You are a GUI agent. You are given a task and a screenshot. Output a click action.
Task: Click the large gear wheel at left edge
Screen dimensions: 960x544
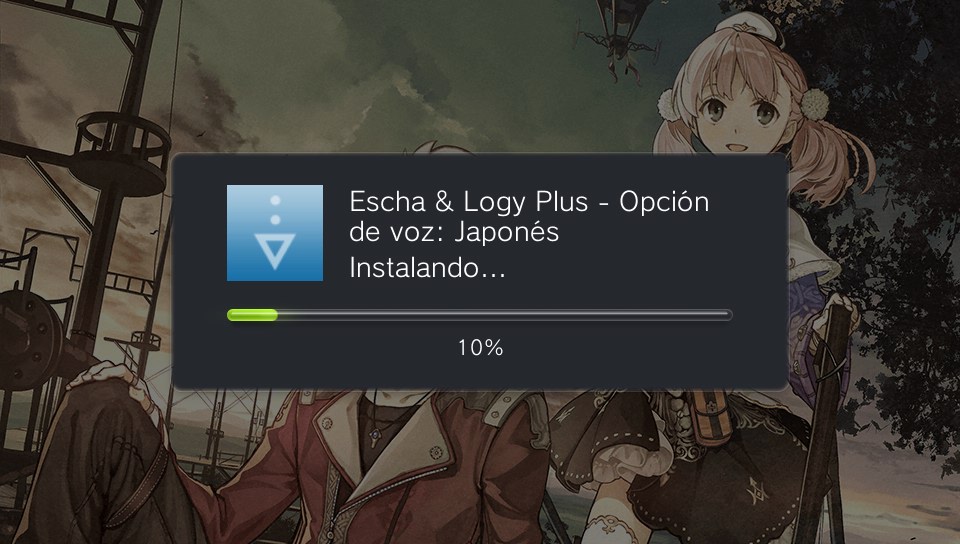(28, 340)
